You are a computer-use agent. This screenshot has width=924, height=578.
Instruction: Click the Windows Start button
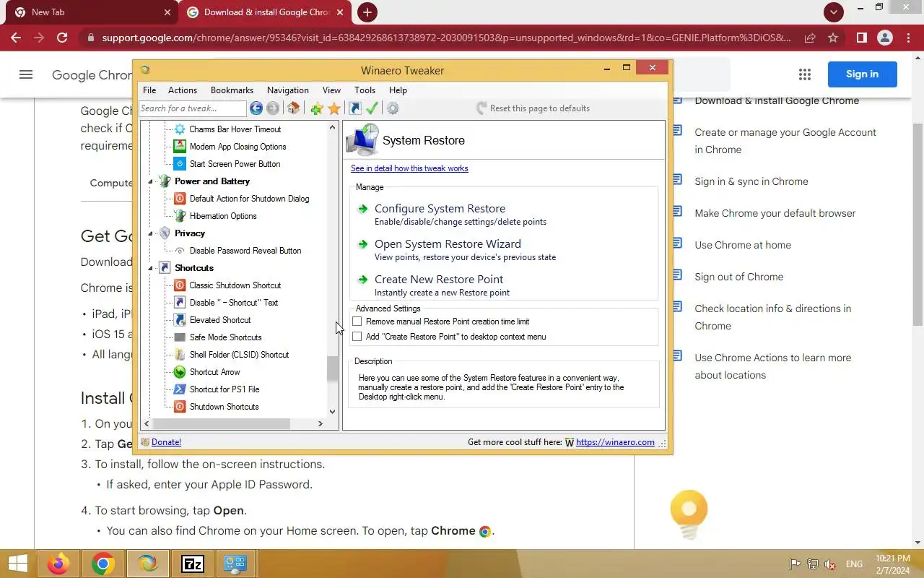[17, 564]
